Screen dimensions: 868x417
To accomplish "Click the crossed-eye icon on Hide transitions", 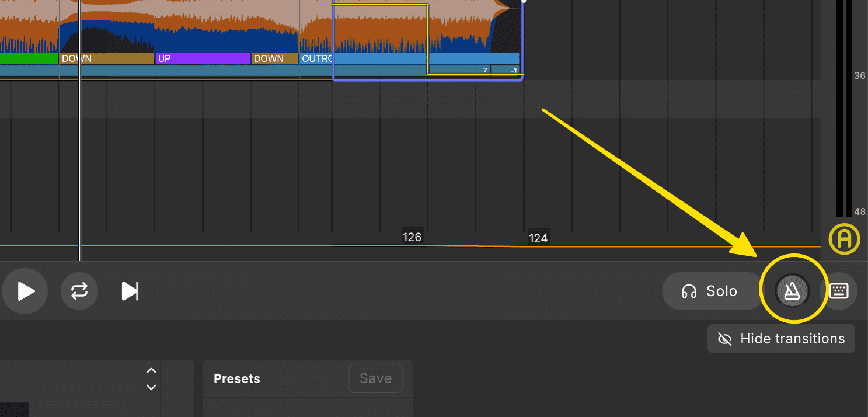I will [x=724, y=339].
